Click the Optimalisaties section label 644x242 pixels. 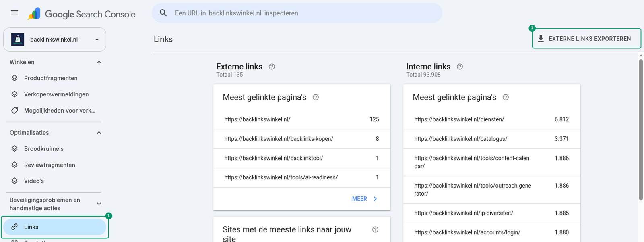(29, 133)
